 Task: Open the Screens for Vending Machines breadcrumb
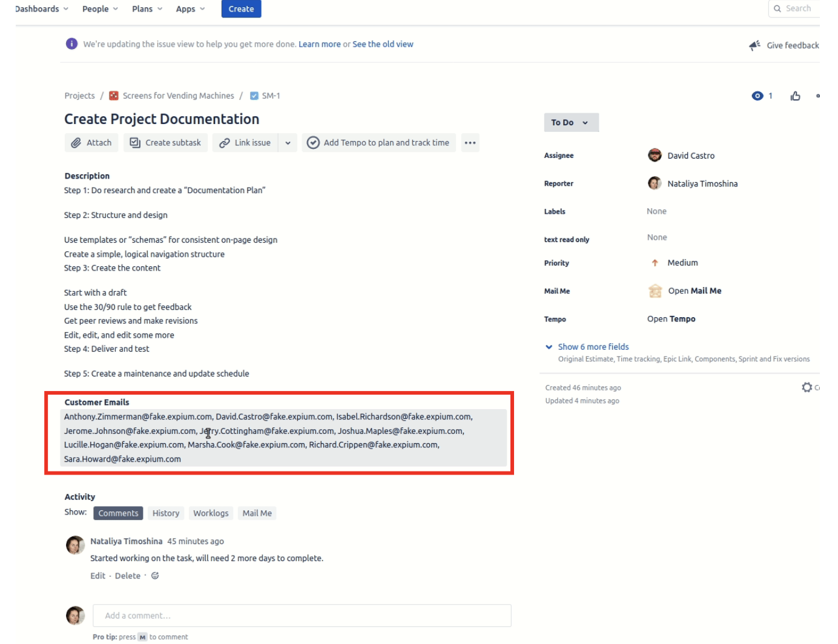178,96
